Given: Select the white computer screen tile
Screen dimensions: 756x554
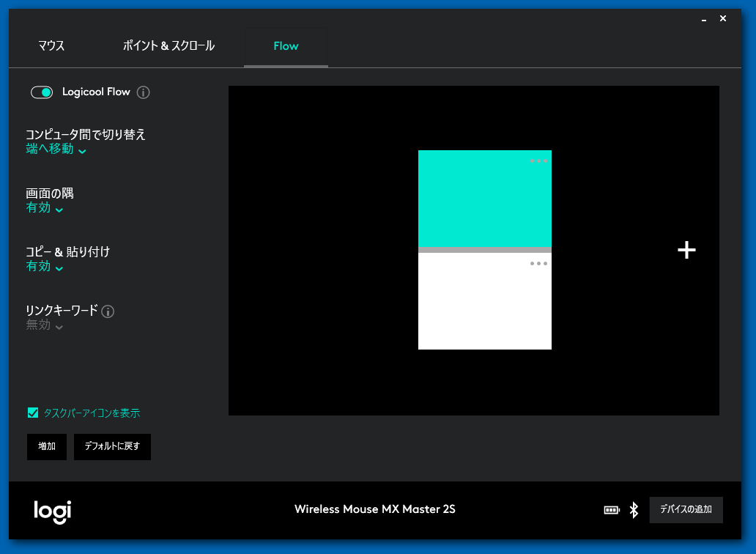Looking at the screenshot, I should pyautogui.click(x=484, y=301).
